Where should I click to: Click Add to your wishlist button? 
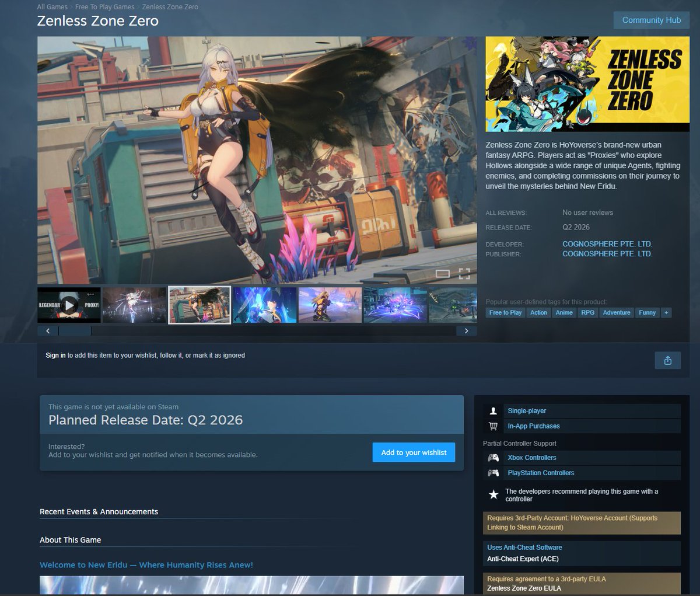414,452
